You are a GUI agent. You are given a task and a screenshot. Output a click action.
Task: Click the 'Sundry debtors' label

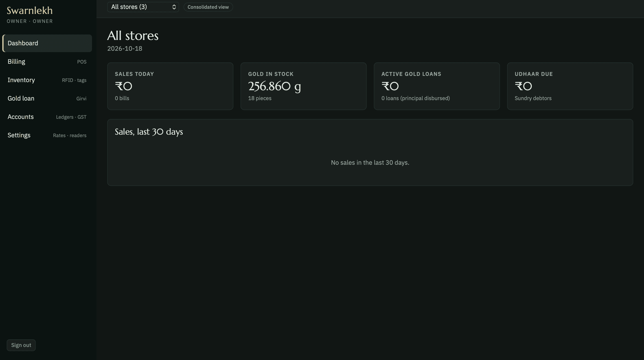[533, 98]
